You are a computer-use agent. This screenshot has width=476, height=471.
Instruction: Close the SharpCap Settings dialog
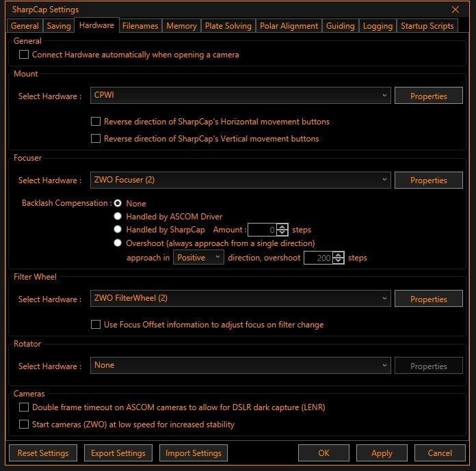pyautogui.click(x=455, y=10)
